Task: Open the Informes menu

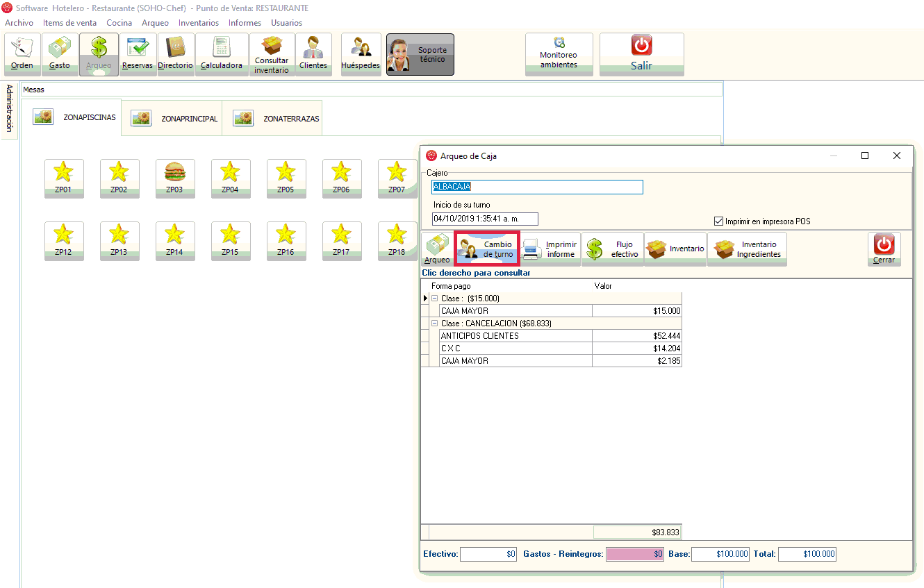Action: click(245, 23)
